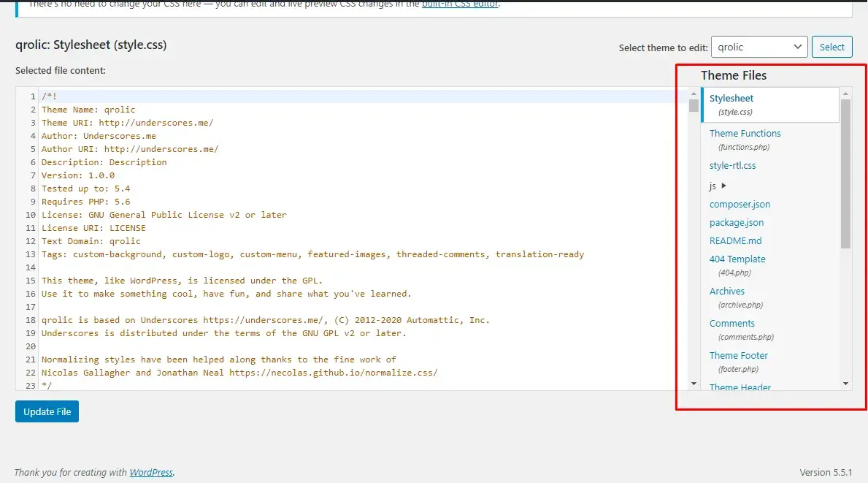Open the Archives (archive.php) file
Screen dimensions: 868x483
pos(727,292)
